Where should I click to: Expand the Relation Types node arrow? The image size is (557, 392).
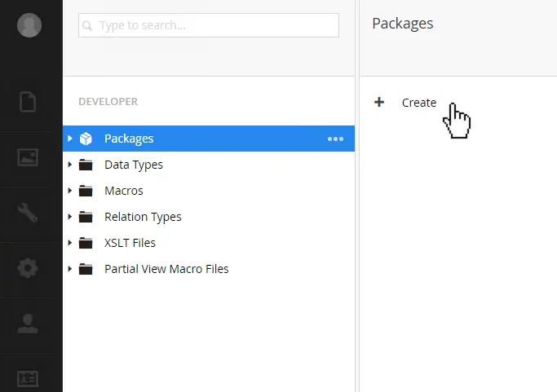point(70,217)
